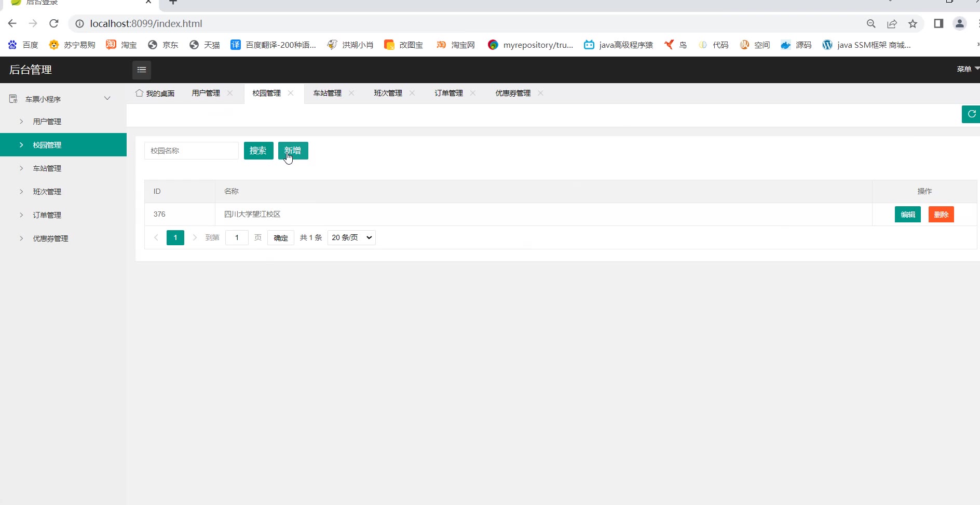Viewport: 980px width, 505px height.
Task: Toggle the sidebar collapse hamburger icon
Action: click(142, 70)
